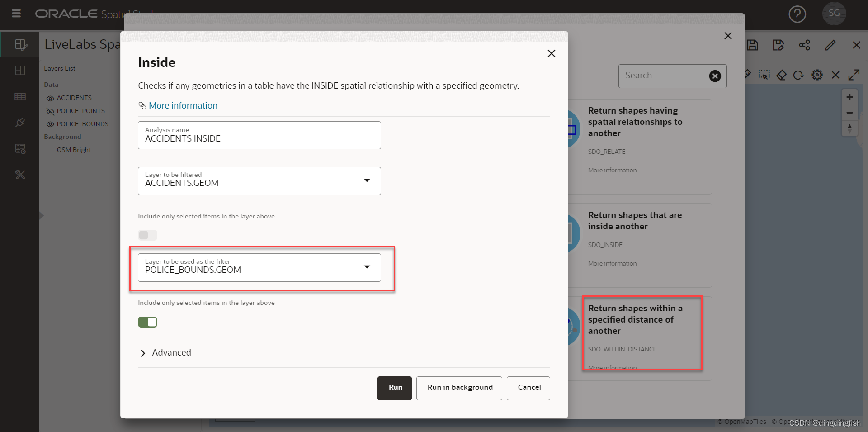Toggle visibility of ACCIDENTS layer
Image resolution: width=868 pixels, height=432 pixels.
tap(50, 98)
